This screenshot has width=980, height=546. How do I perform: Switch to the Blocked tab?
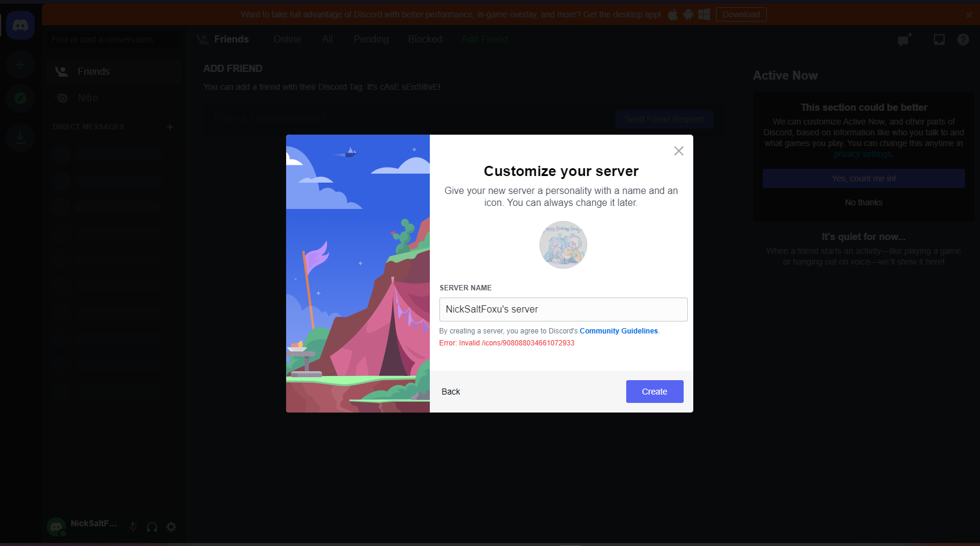[425, 39]
